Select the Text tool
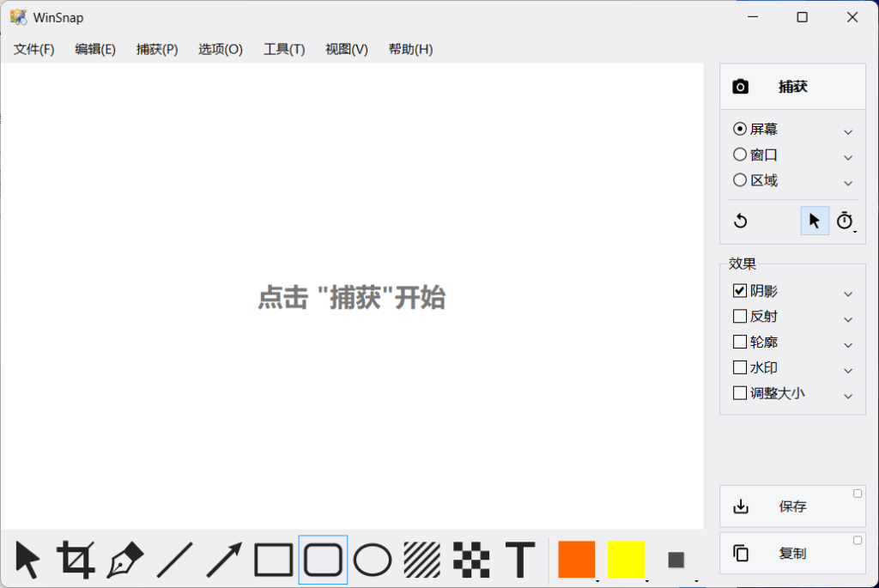879x588 pixels. tap(520, 560)
